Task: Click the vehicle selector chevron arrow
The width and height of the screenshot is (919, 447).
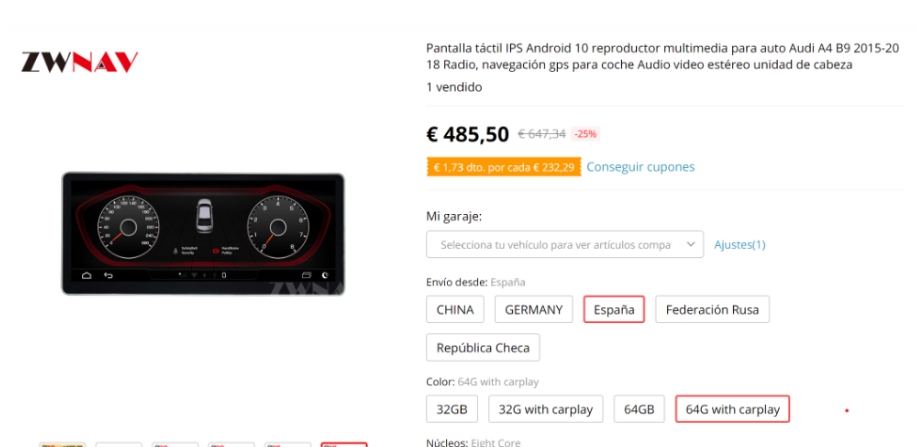Action: click(x=691, y=244)
